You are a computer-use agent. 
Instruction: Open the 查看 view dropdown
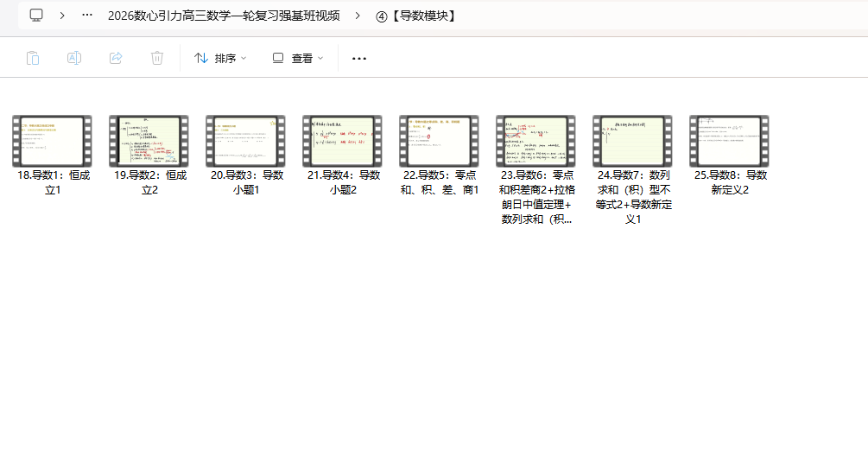pos(298,58)
